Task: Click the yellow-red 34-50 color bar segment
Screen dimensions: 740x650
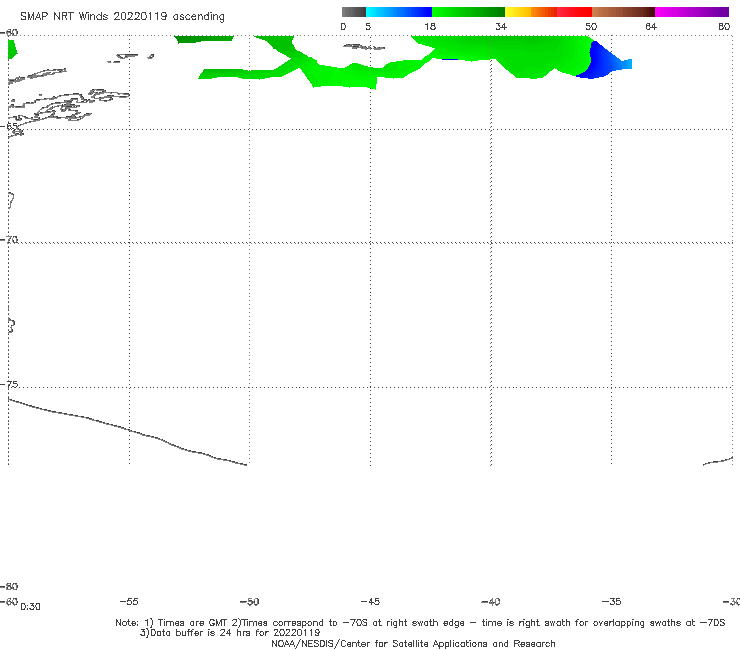Action: [548, 12]
